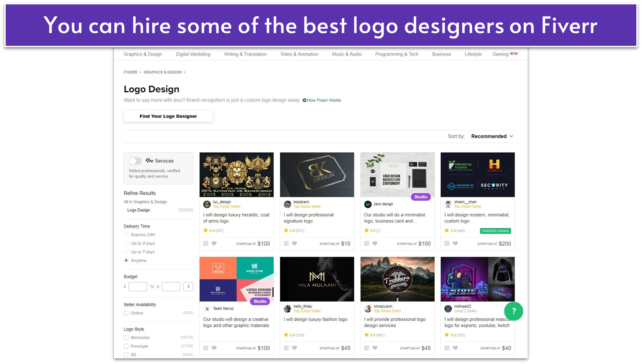
Task: Click heart icon on lux_design gig card
Action: (214, 244)
